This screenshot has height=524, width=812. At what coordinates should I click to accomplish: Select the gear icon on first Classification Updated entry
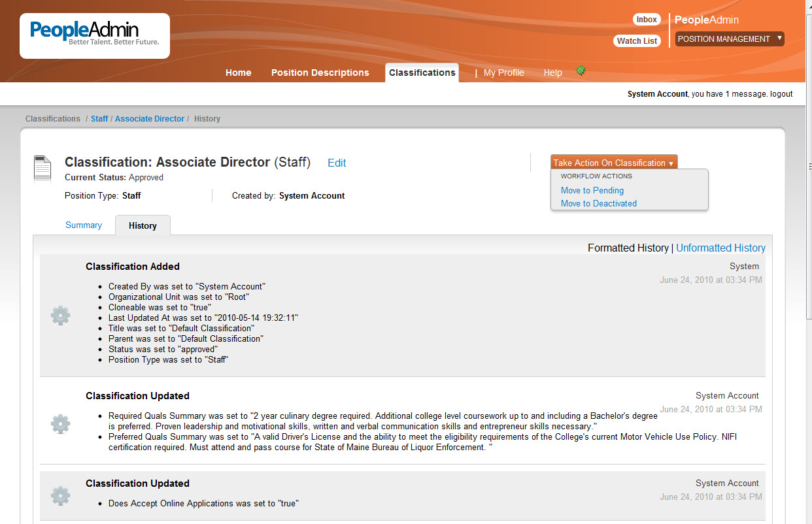click(60, 424)
